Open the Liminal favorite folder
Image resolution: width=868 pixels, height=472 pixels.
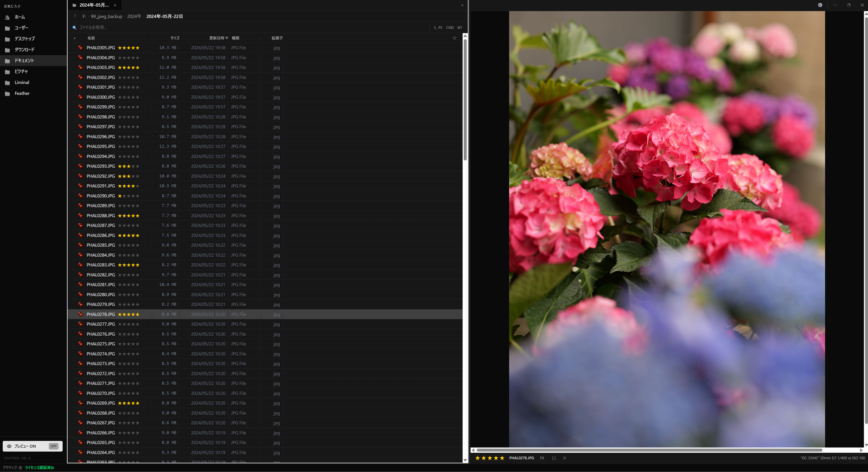22,83
